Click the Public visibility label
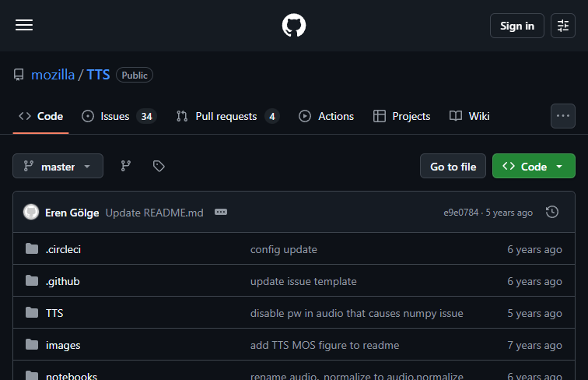 tap(135, 75)
